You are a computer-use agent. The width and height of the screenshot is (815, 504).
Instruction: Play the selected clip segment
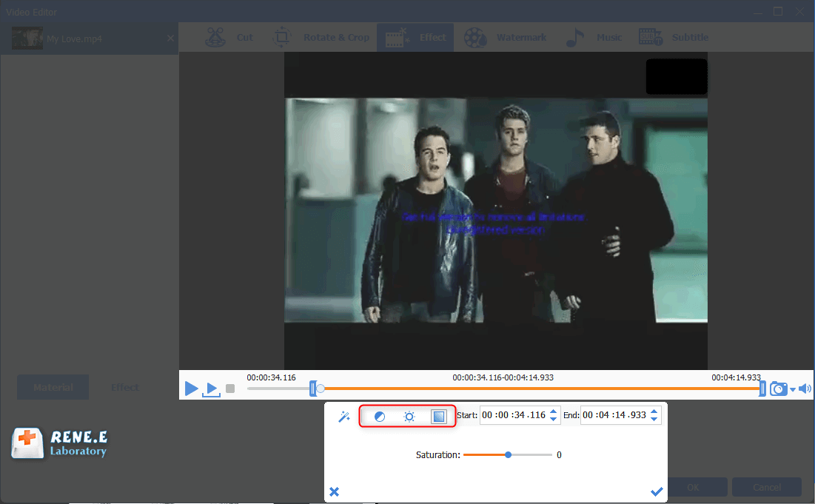[x=211, y=389]
